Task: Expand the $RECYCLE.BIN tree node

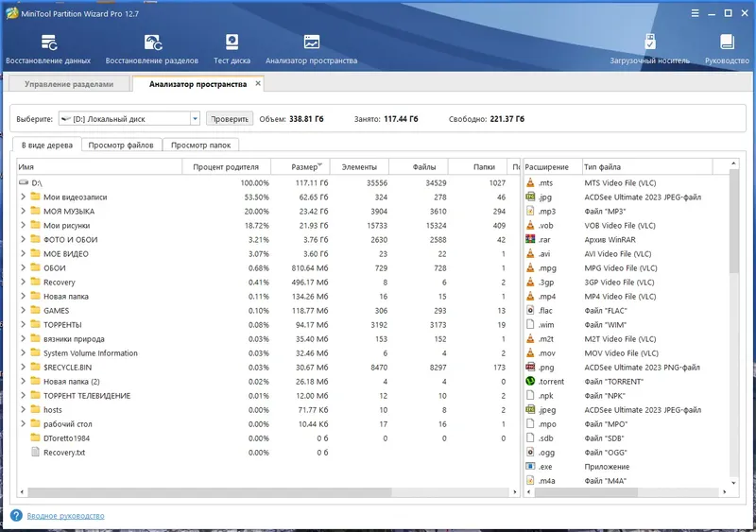Action: [x=23, y=368]
